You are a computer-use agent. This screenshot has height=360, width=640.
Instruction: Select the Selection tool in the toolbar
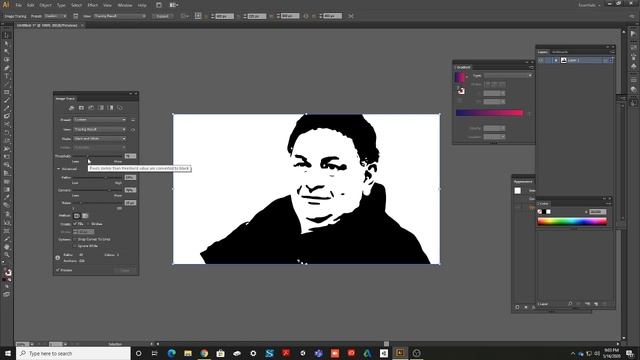(7, 36)
